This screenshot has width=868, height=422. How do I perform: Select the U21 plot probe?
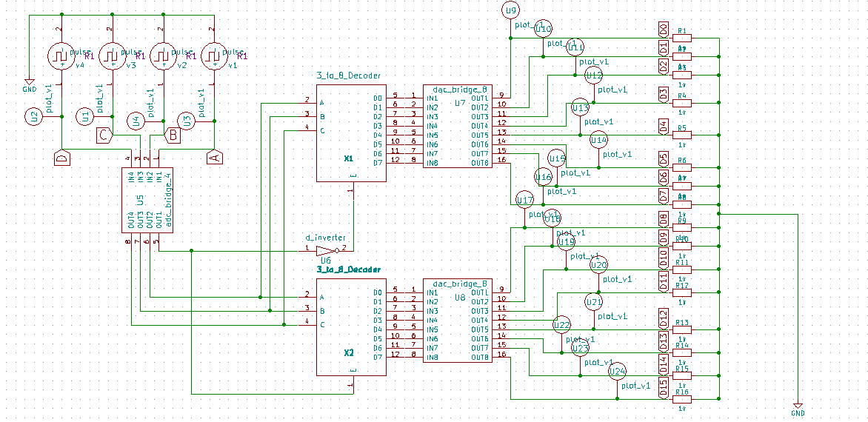(x=593, y=302)
